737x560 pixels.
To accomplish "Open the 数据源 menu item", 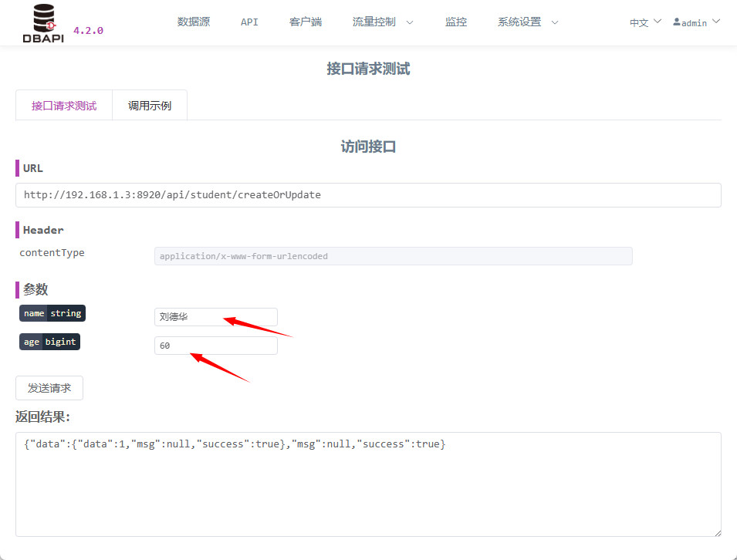I will coord(194,22).
